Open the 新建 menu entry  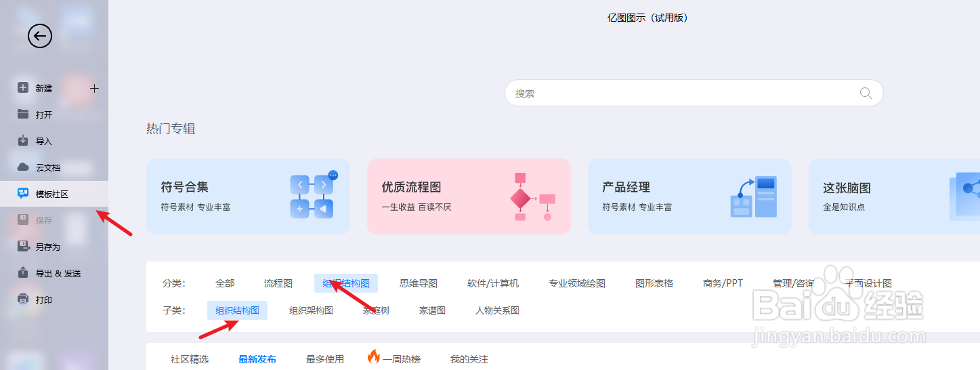tap(54, 88)
